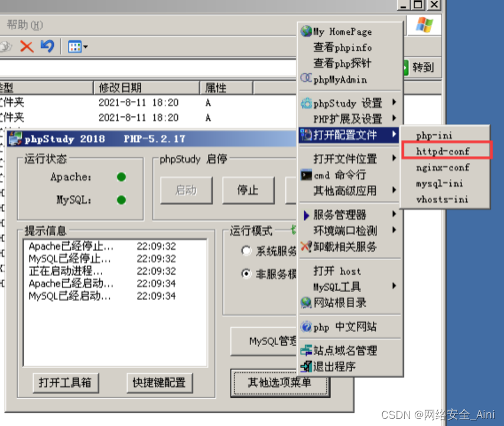Select the 系统服务 radio button
Screen dimensions: 504x426
pos(246,251)
